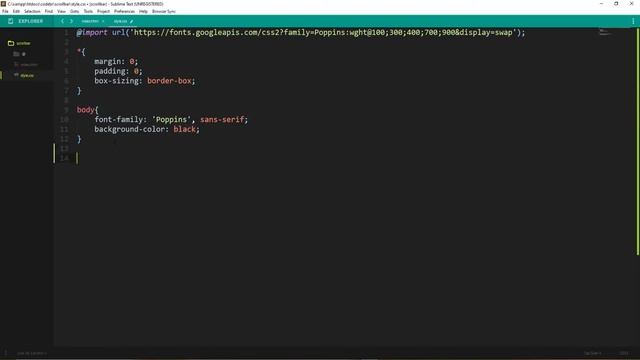This screenshot has height=360, width=640.
Task: Go to previous tab with left arrow
Action: [x=62, y=21]
